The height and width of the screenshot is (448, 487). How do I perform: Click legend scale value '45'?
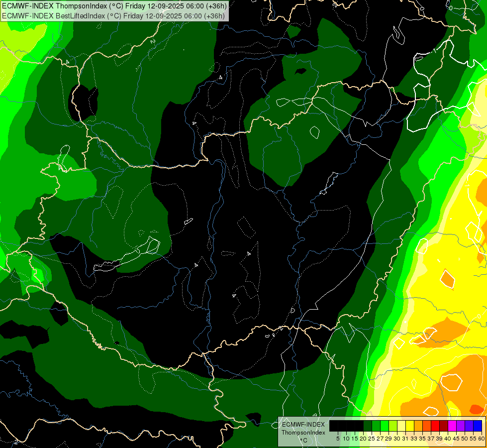pyautogui.click(x=456, y=439)
